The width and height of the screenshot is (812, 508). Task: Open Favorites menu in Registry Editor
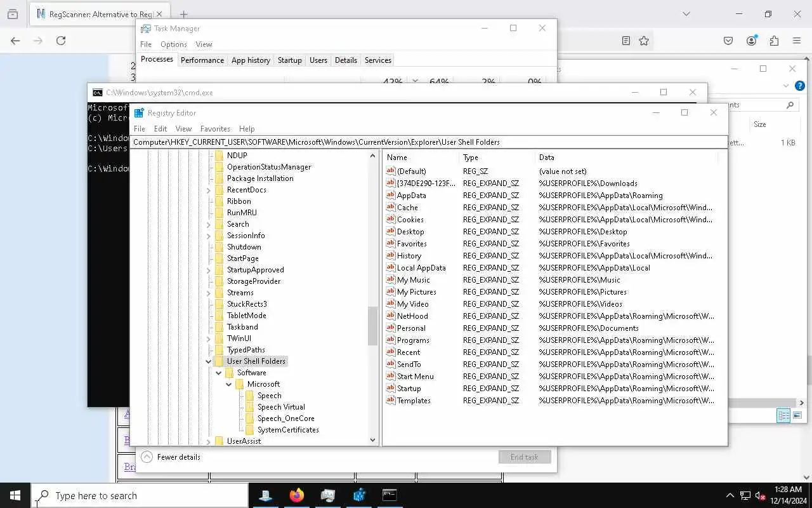215,128
